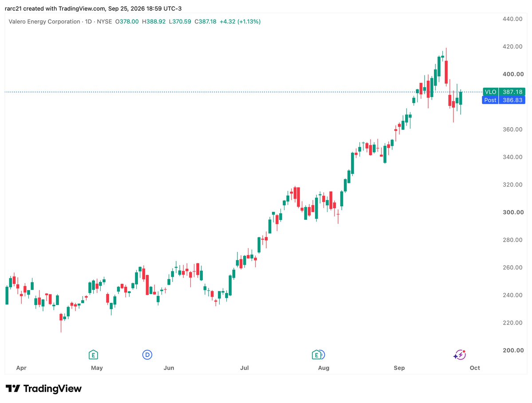Click the Valero Energy Corporation symbol title

44,21
